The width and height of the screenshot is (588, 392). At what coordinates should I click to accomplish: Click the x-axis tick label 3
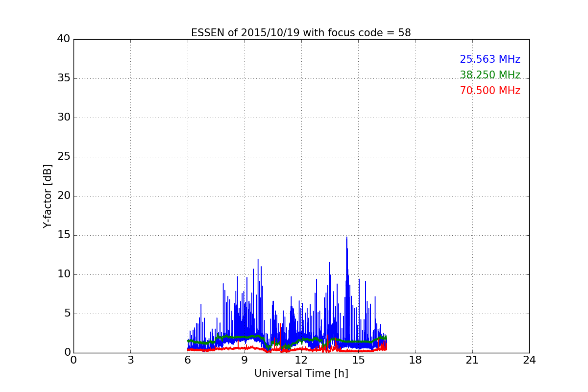point(130,360)
